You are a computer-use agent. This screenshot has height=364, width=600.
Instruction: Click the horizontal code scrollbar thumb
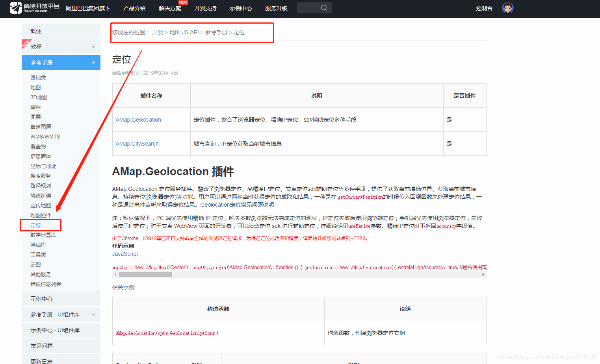coord(145,275)
